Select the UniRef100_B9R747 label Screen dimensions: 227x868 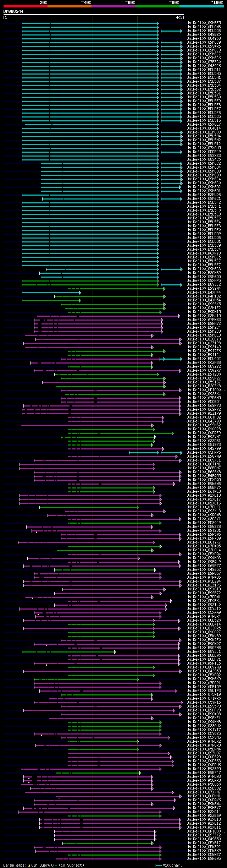click(x=204, y=773)
